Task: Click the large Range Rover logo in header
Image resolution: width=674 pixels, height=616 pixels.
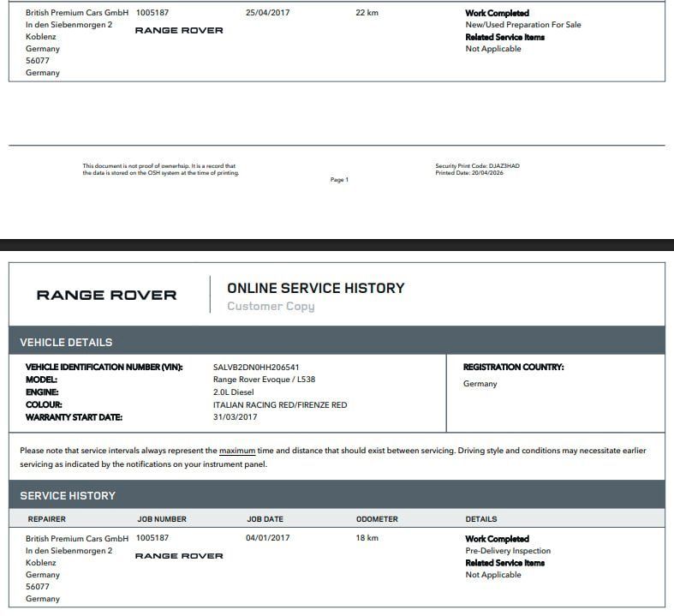Action: tap(106, 296)
